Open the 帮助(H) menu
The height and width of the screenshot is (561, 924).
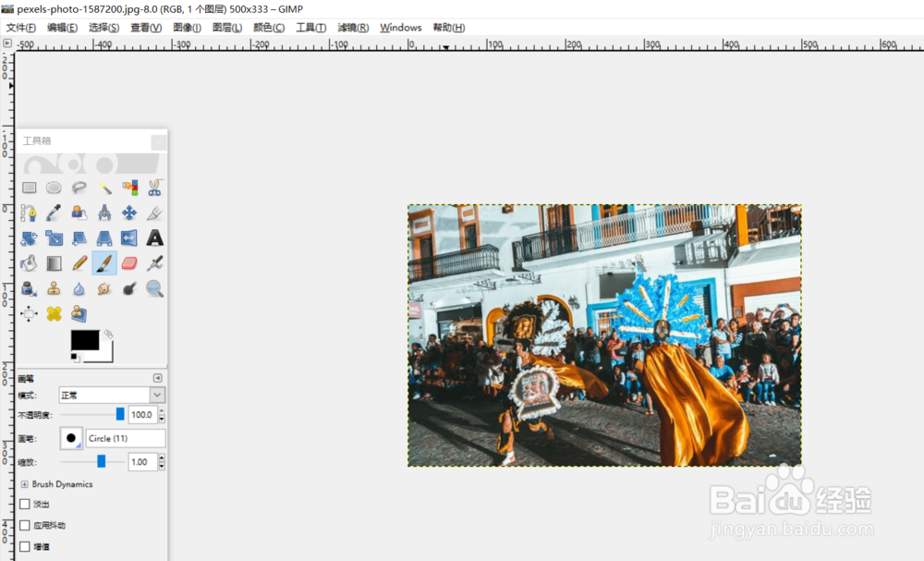click(449, 28)
